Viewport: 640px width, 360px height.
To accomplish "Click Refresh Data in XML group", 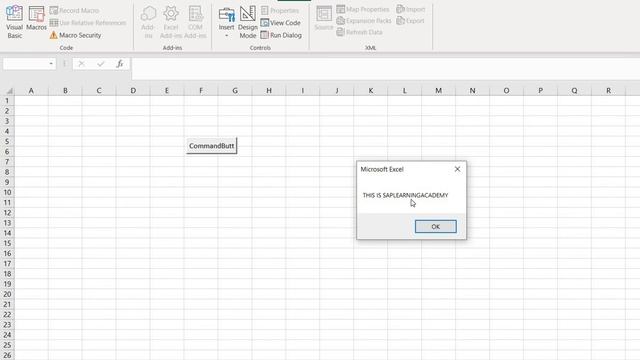I will point(360,32).
